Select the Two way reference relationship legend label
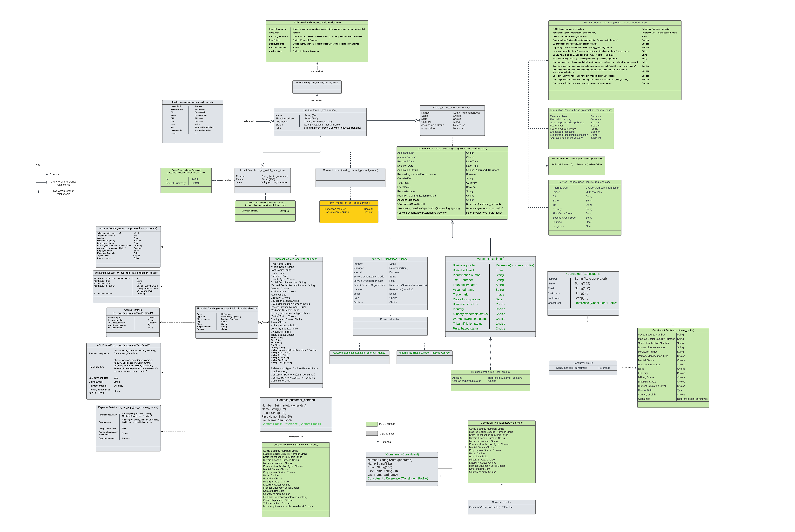This screenshot has width=795, height=532. coord(63,192)
